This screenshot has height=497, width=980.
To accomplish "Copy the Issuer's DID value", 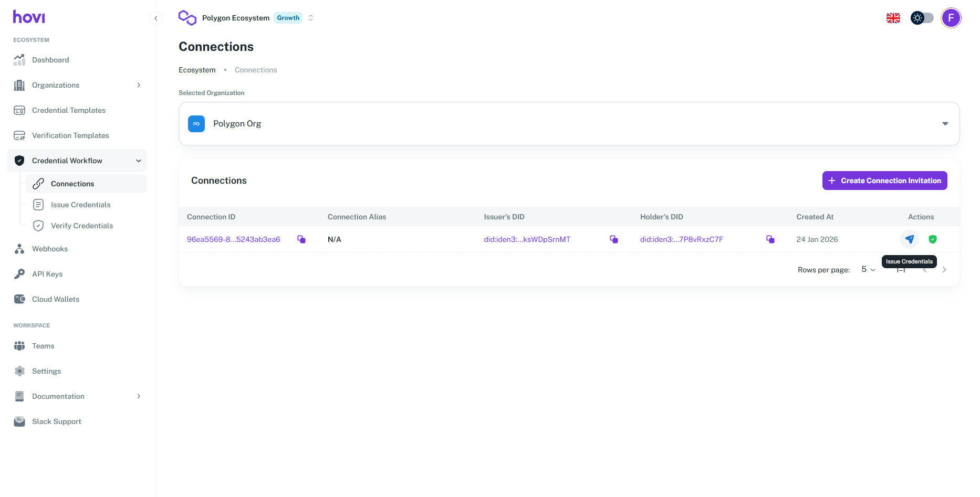I will point(613,239).
